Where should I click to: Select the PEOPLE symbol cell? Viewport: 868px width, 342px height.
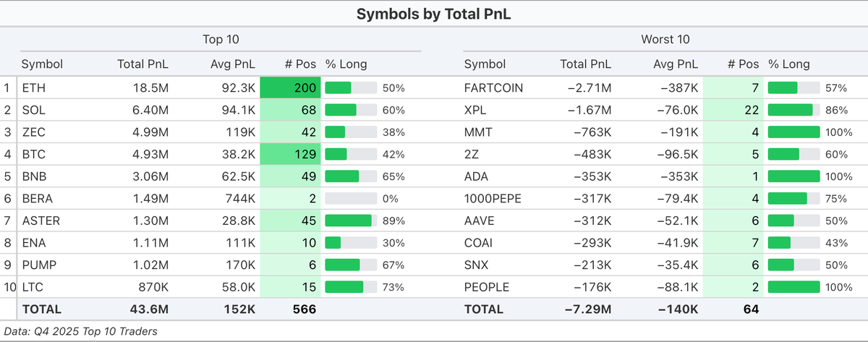(486, 287)
